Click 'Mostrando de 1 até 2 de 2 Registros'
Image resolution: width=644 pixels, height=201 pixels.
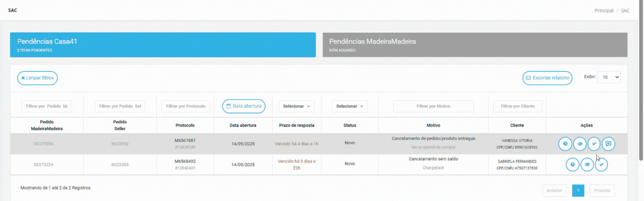coord(55,188)
